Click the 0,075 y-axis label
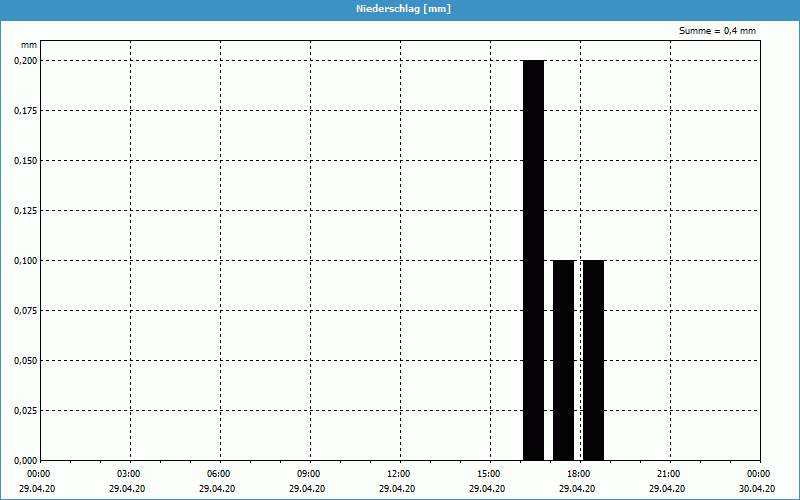 [x=26, y=311]
